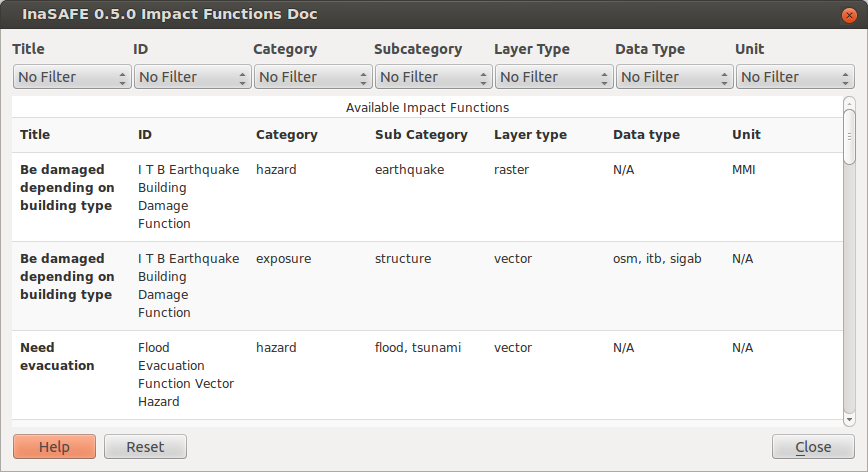The image size is (868, 472).
Task: Click 'Available Impact Functions' table caption
Action: pos(427,107)
